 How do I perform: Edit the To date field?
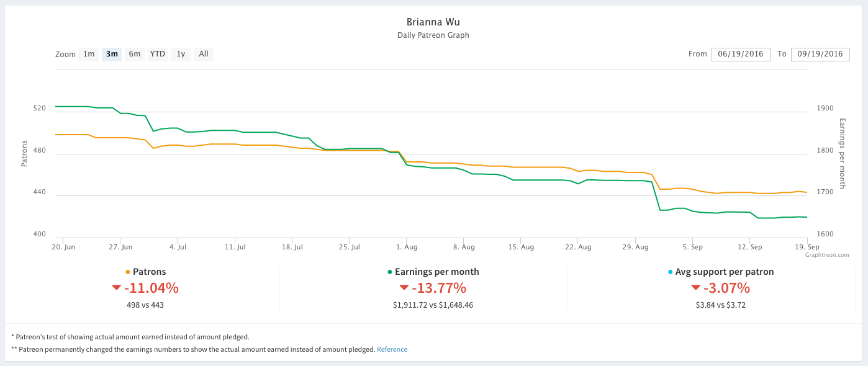point(820,54)
